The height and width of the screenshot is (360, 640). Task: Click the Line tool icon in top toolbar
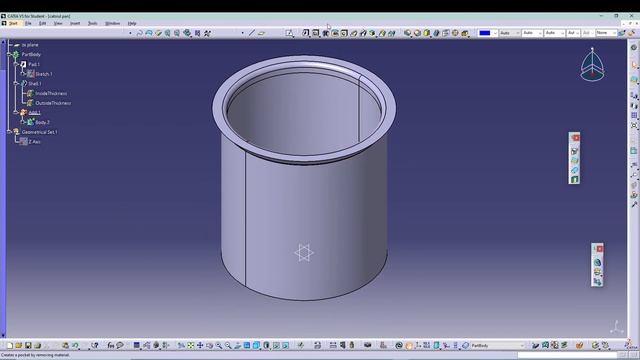[252, 33]
